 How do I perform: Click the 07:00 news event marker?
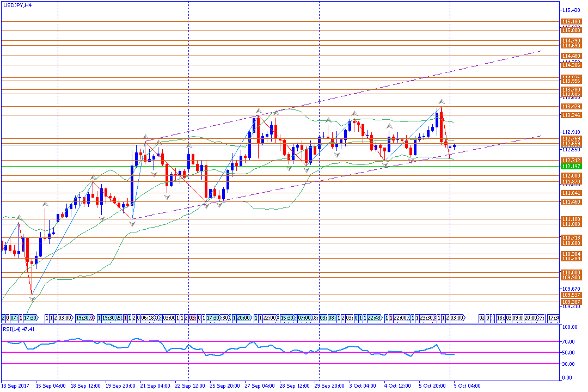pos(304,318)
